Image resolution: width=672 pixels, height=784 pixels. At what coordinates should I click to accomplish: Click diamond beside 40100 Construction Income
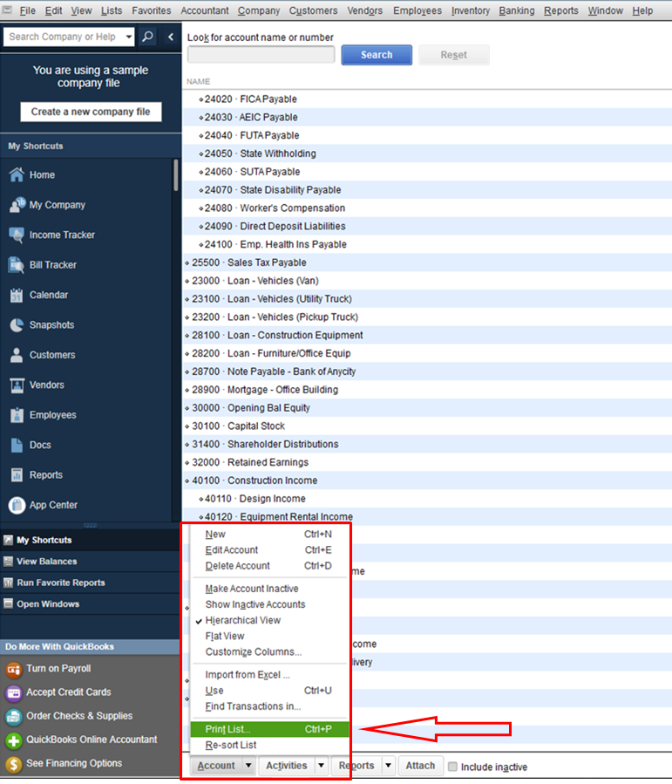187,481
